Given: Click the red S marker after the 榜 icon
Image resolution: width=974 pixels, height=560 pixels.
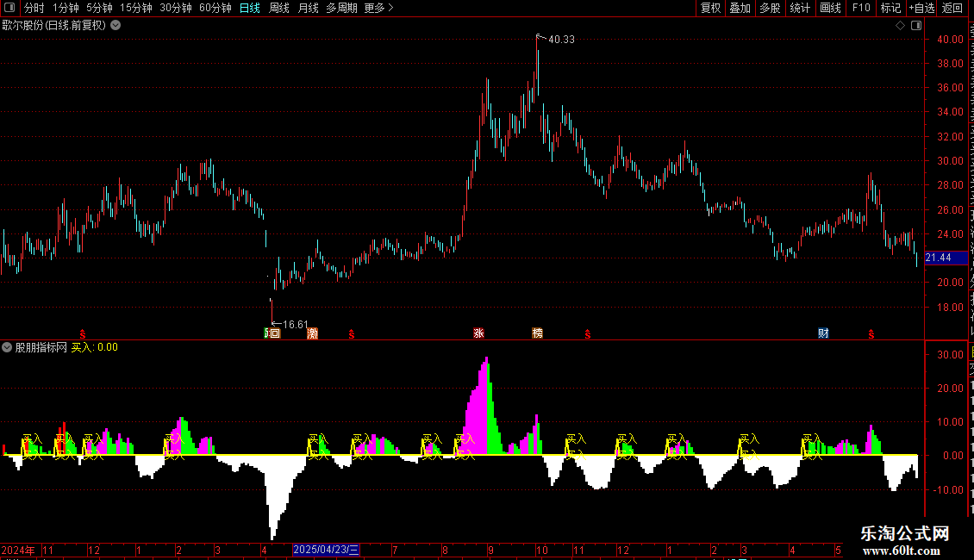Looking at the screenshot, I should pyautogui.click(x=588, y=334).
